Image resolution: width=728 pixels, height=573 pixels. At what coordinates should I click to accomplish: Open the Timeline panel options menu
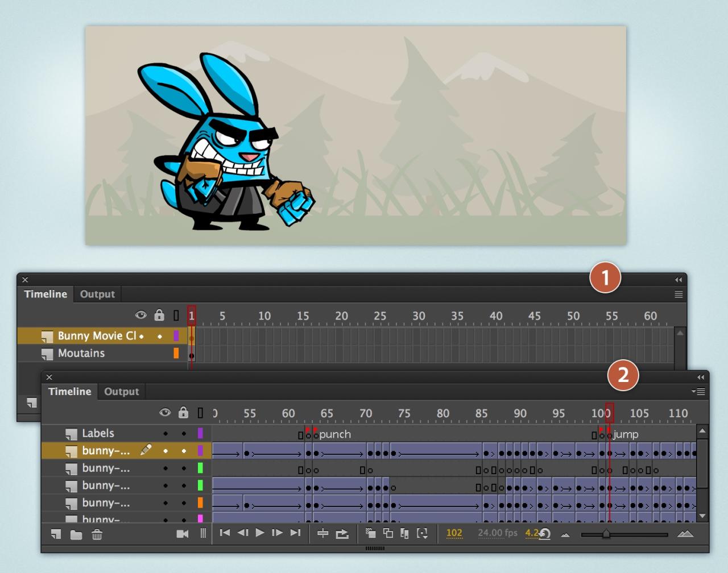pos(679,294)
